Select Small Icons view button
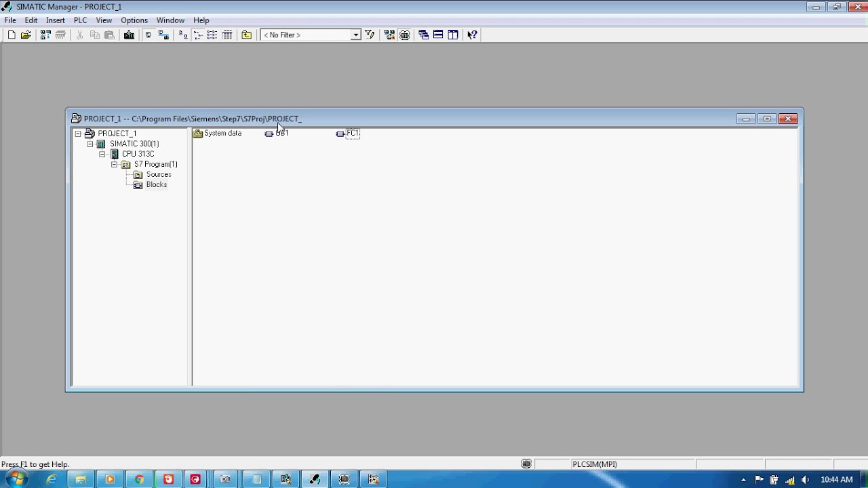This screenshot has width=868, height=488. tap(198, 35)
